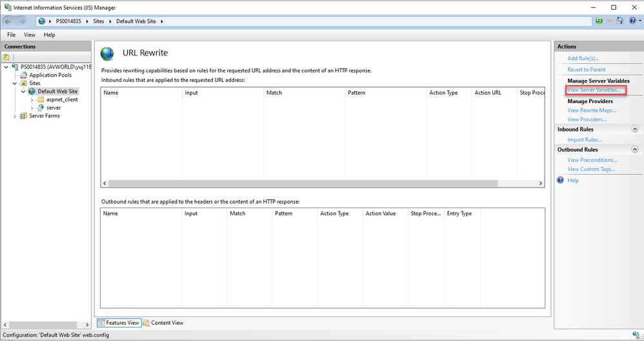Open the View menu
644x341 pixels.
(x=30, y=35)
